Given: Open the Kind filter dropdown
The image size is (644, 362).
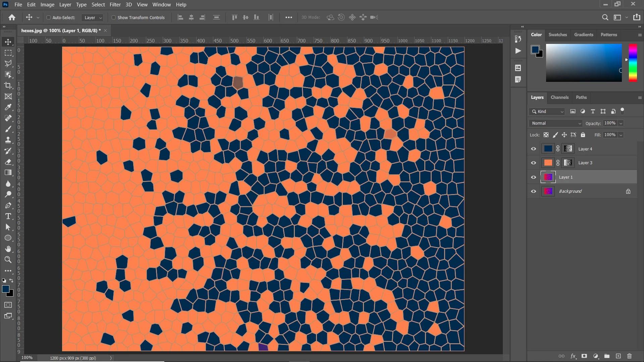Looking at the screenshot, I should point(547,112).
